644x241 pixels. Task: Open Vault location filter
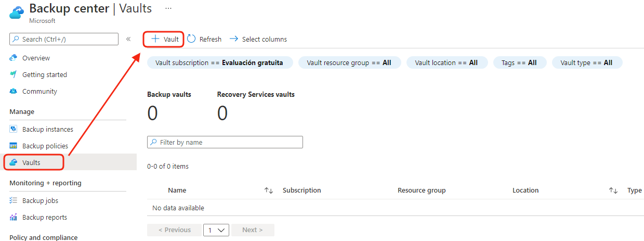[447, 62]
